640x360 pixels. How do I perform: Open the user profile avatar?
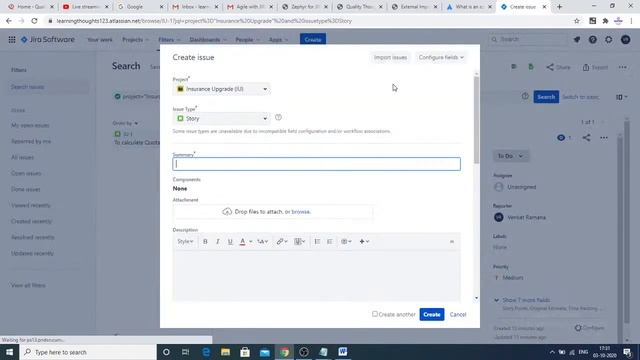[625, 40]
